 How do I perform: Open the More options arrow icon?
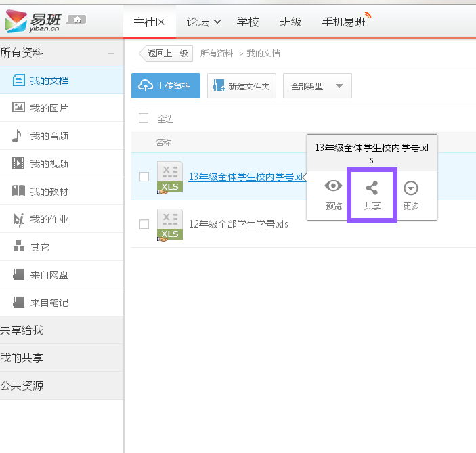[x=410, y=189]
